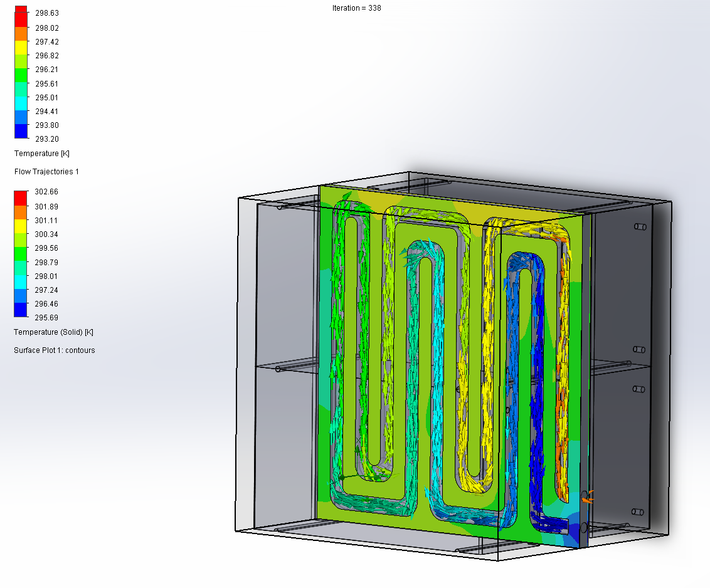
Task: Click the orange inlet arrow on the model
Action: pos(587,496)
